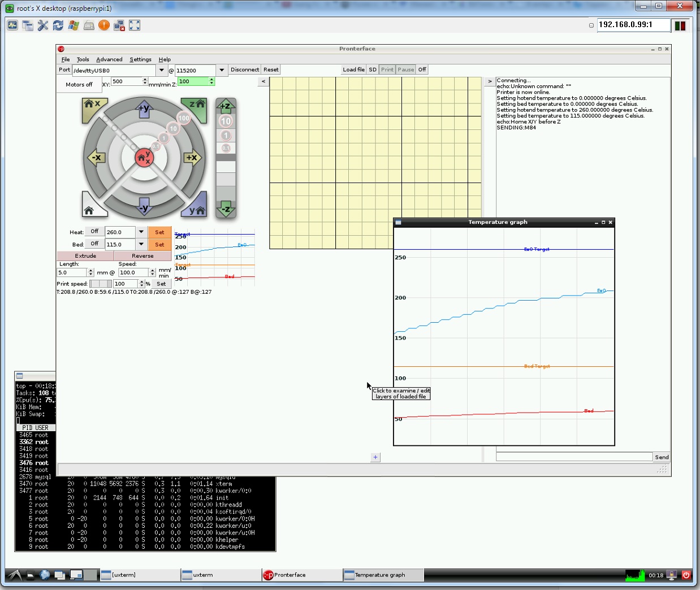Expand the baud rate 115200 dropdown
This screenshot has width=700, height=590.
[x=222, y=70]
